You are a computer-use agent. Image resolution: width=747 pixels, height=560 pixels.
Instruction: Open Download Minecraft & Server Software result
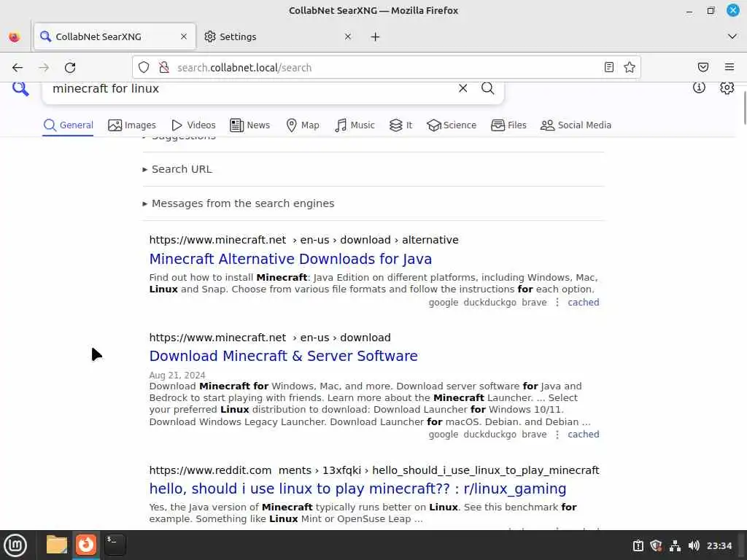pos(284,356)
